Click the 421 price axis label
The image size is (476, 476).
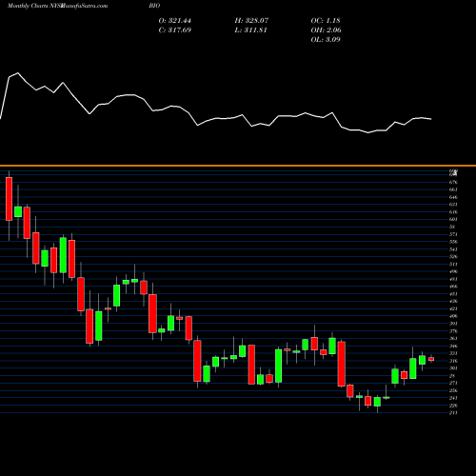[x=453, y=308]
